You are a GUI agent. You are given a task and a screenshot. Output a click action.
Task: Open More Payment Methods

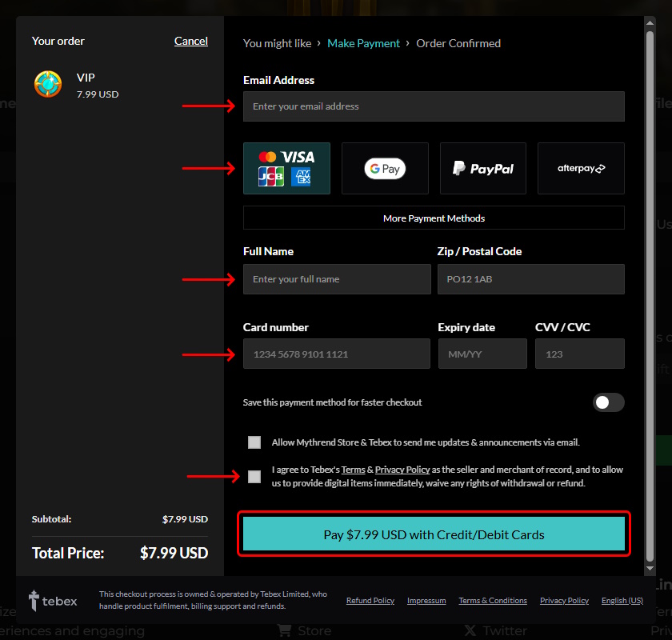coord(434,218)
